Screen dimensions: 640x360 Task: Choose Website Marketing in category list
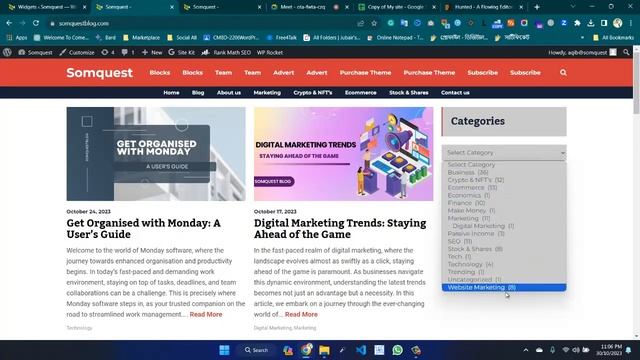click(504, 287)
